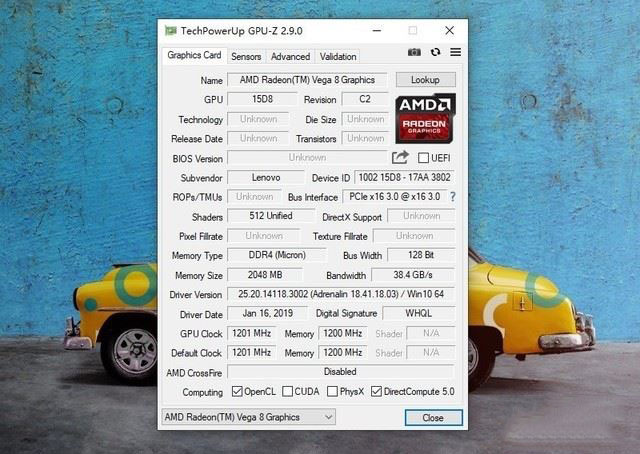The image size is (640, 454).
Task: Click the DirectX Support Unknown field
Action: tap(421, 216)
